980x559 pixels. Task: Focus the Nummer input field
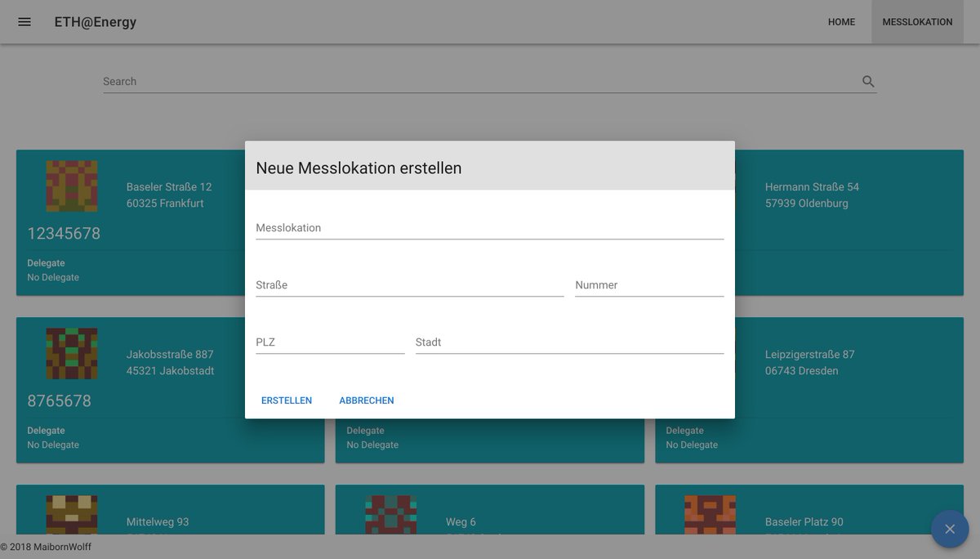click(649, 285)
